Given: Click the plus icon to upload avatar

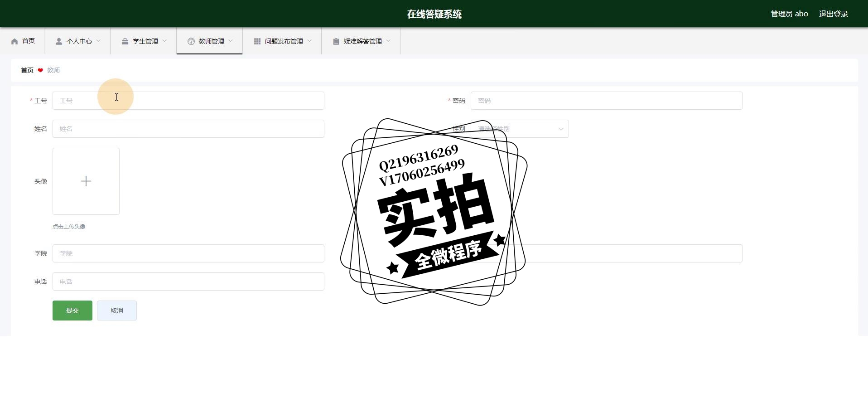Looking at the screenshot, I should pos(86,181).
